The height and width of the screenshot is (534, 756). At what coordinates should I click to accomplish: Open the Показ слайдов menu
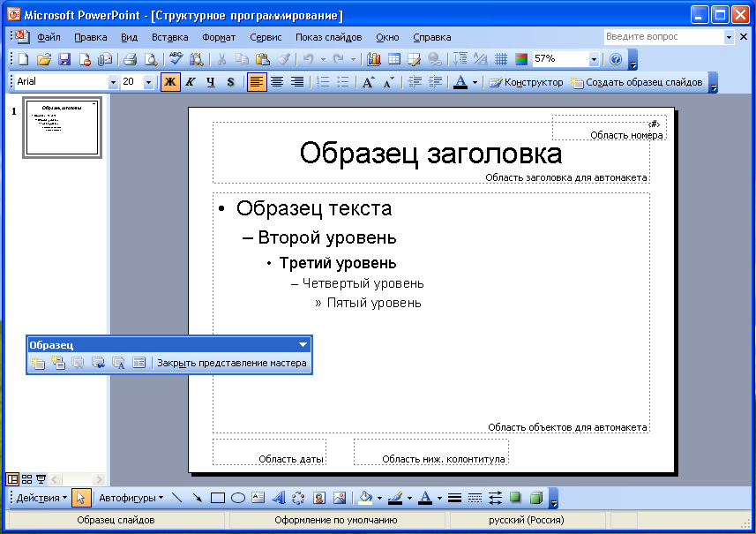pos(328,37)
